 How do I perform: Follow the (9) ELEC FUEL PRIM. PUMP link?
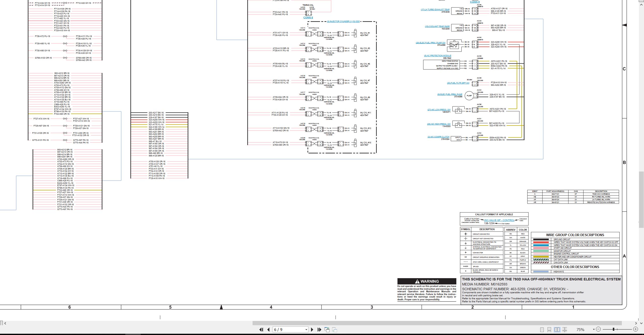[450, 94]
